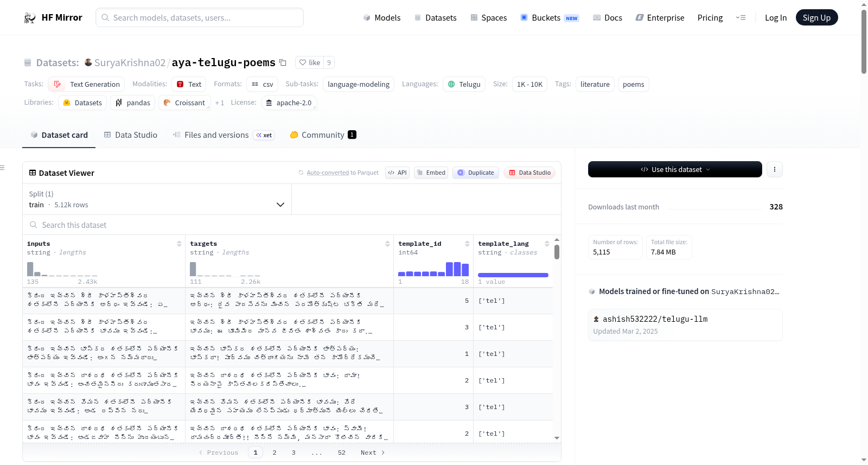
Task: Go to page 3 of the dataset
Action: point(293,453)
